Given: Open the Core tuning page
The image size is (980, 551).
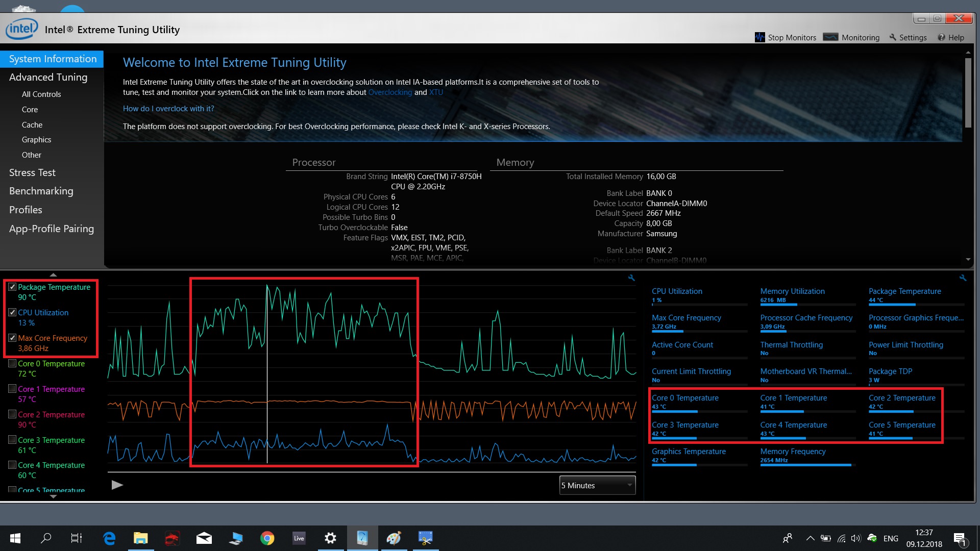Looking at the screenshot, I should click(30, 109).
